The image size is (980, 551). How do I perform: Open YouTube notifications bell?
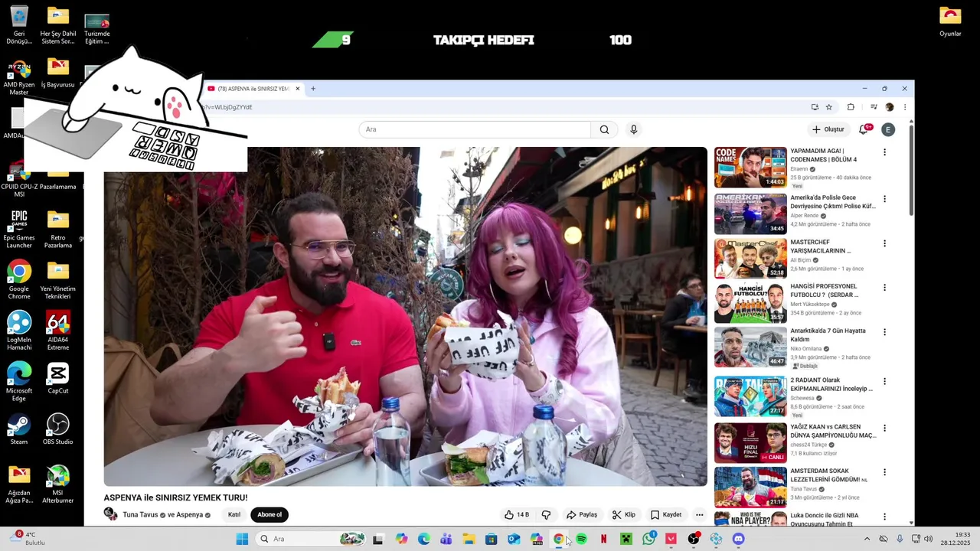864,129
